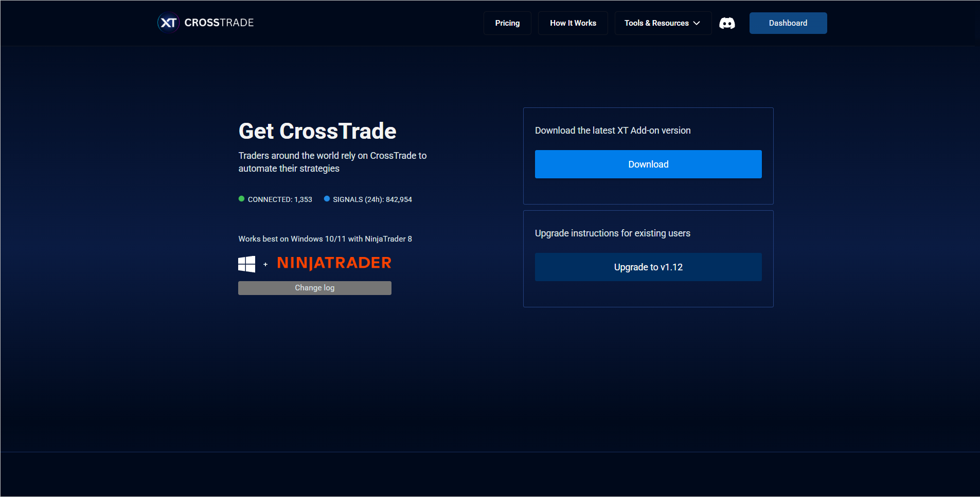Screen dimensions: 980x497
Task: Click the Upgrade instructions for existing users title
Action: (x=612, y=233)
